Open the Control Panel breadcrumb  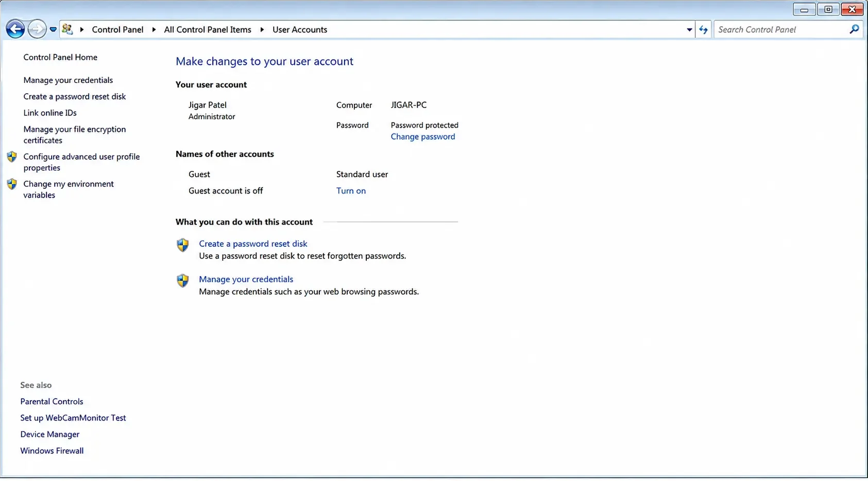[x=117, y=30]
